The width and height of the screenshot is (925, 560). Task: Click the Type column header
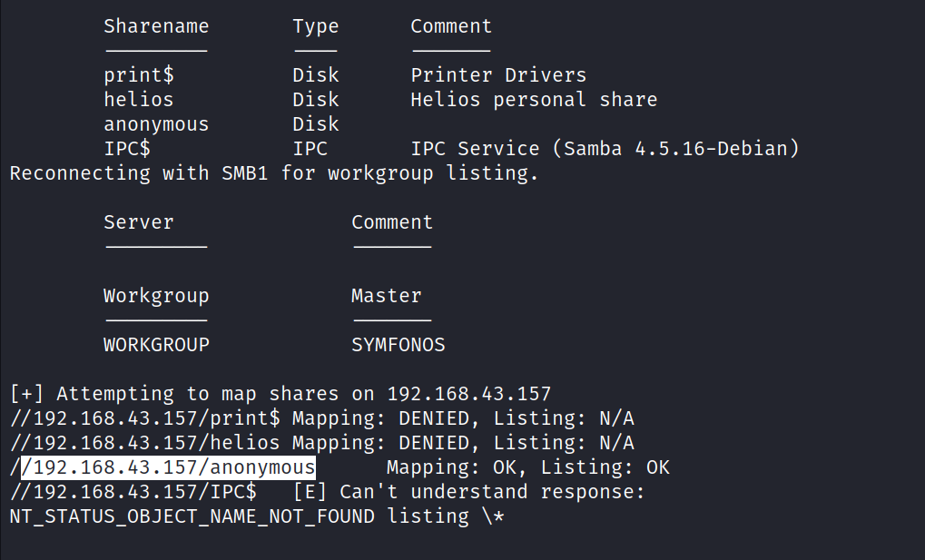[x=315, y=26]
